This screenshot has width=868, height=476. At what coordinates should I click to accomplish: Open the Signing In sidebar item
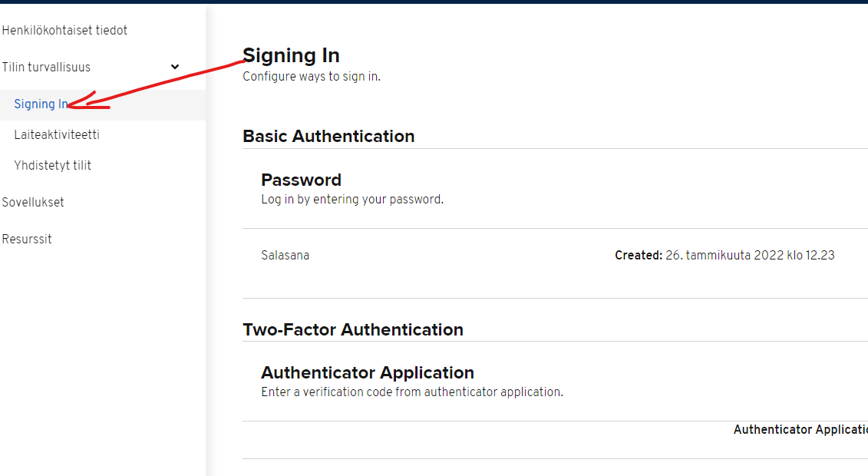(41, 104)
